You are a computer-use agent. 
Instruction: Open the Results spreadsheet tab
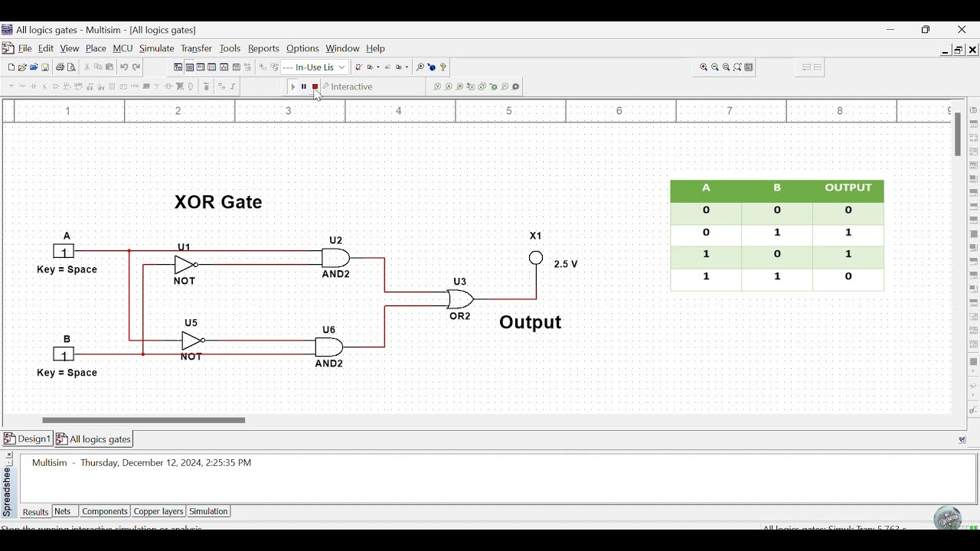pos(35,512)
